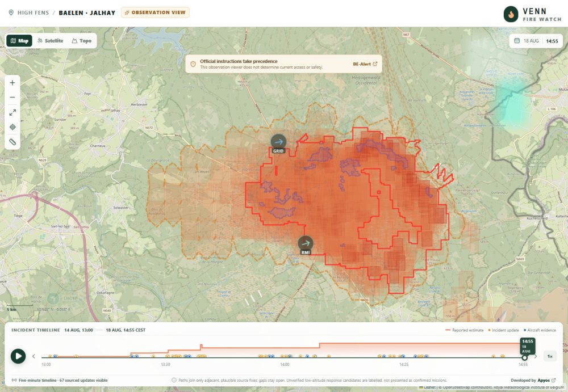Play the incident timeline
Image resolution: width=568 pixels, height=392 pixels.
(18, 356)
